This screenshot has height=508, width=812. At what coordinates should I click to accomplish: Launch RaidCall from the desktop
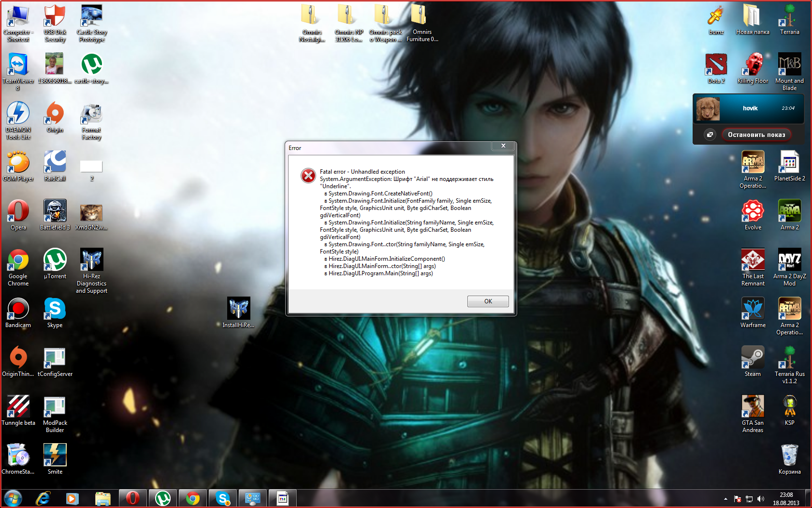point(55,166)
